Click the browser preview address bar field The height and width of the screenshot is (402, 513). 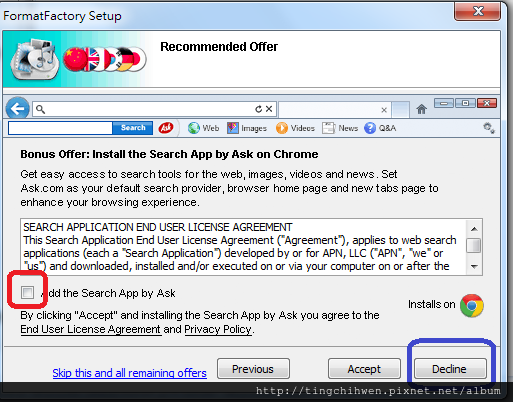click(154, 109)
